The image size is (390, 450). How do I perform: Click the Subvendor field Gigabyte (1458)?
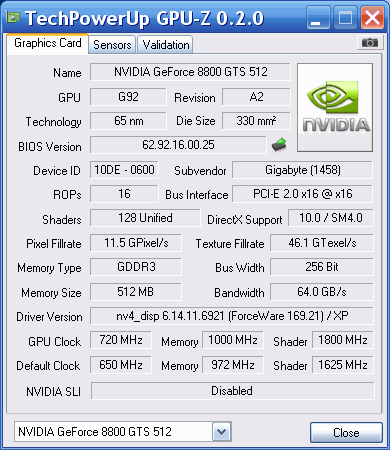[302, 170]
